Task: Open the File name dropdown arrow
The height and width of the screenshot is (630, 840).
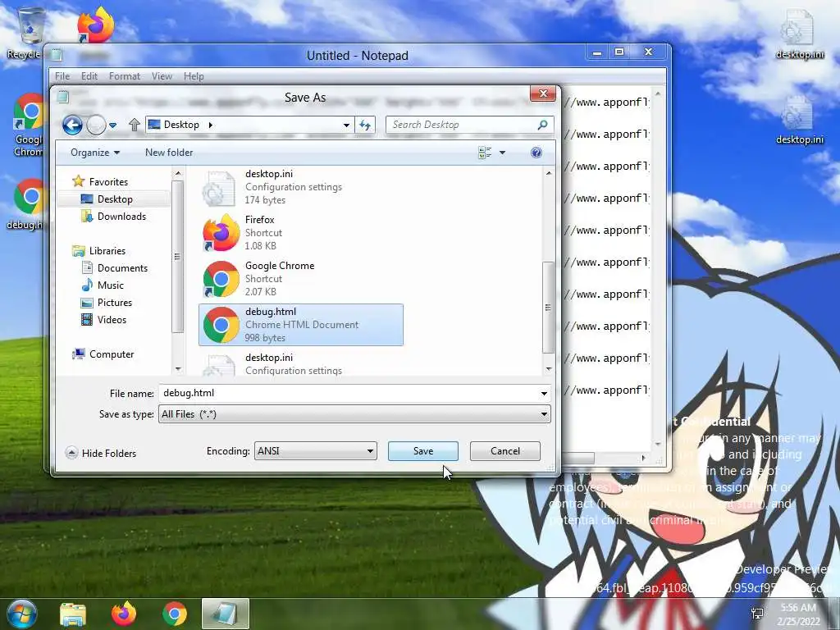Action: pyautogui.click(x=544, y=394)
